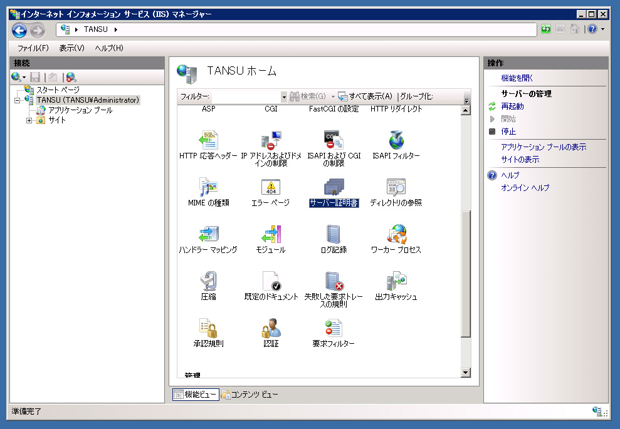
Task: Open the 出力キャッシュ icon
Action: click(396, 281)
